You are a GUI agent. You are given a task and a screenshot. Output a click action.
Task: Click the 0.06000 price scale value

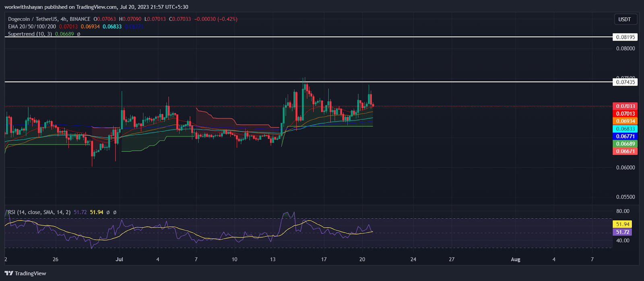(x=625, y=167)
